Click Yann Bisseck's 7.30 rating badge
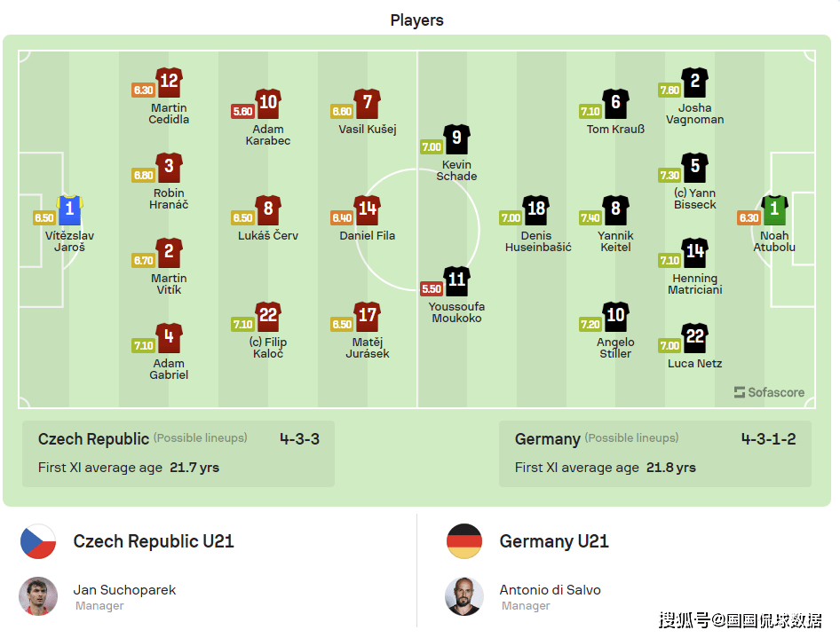 670,175
